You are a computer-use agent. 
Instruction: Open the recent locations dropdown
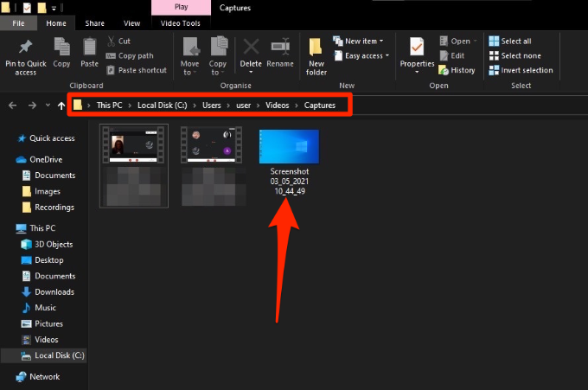(x=48, y=105)
